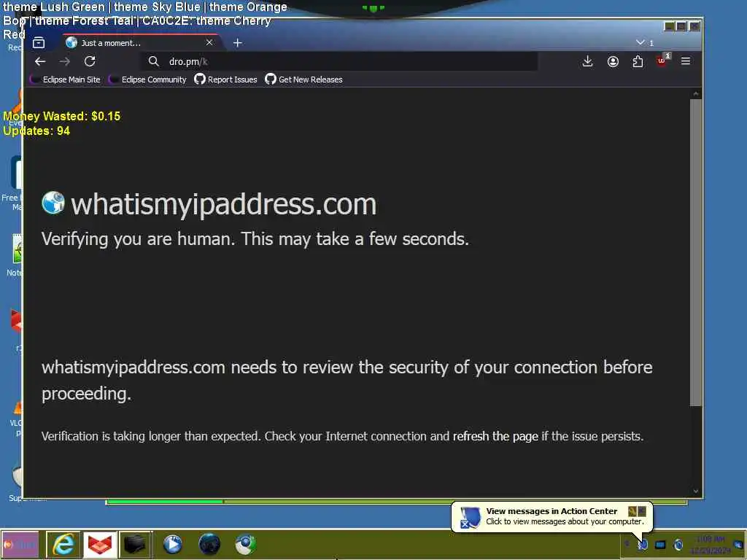Viewport: 747px width, 560px height.
Task: Open the wrench icon in the Action Center balloon
Action: (632, 511)
